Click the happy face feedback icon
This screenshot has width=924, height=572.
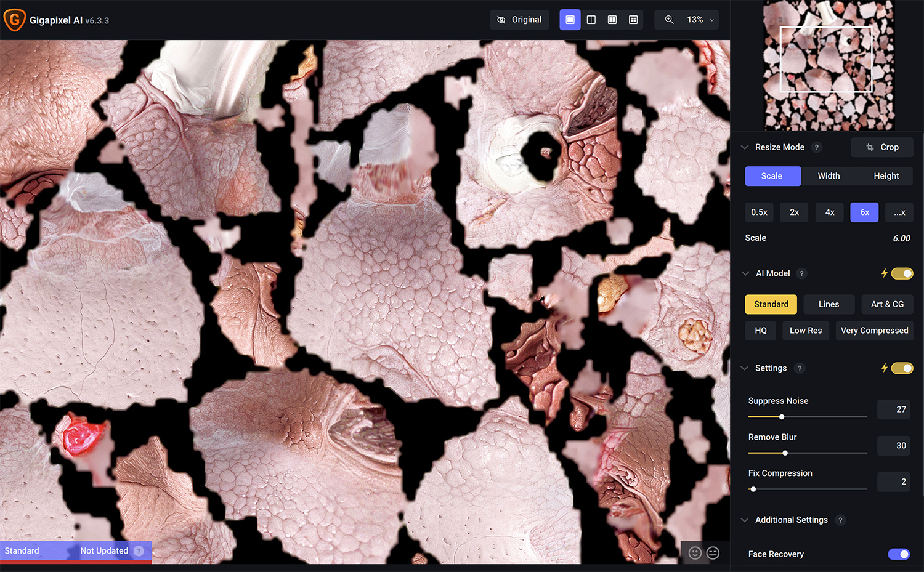pyautogui.click(x=695, y=553)
